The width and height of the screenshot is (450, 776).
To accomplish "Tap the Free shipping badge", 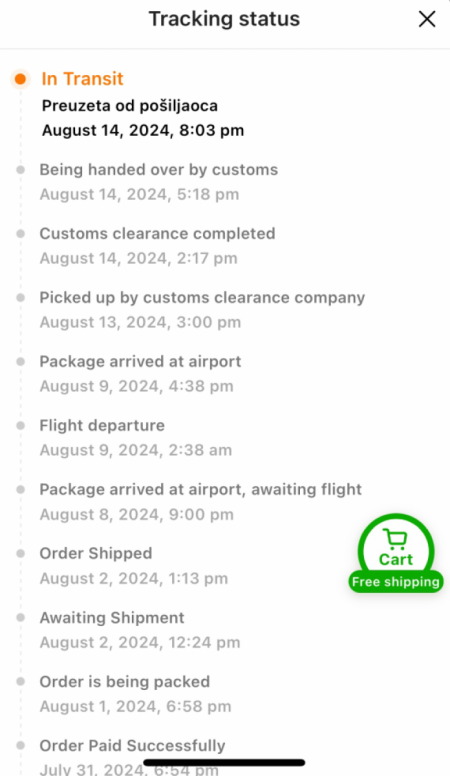I will (x=396, y=582).
